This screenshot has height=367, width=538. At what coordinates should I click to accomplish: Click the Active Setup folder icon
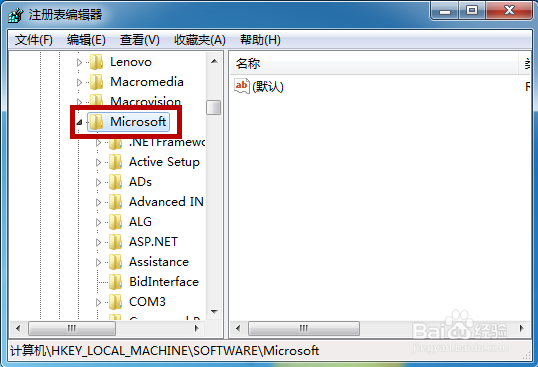[116, 162]
